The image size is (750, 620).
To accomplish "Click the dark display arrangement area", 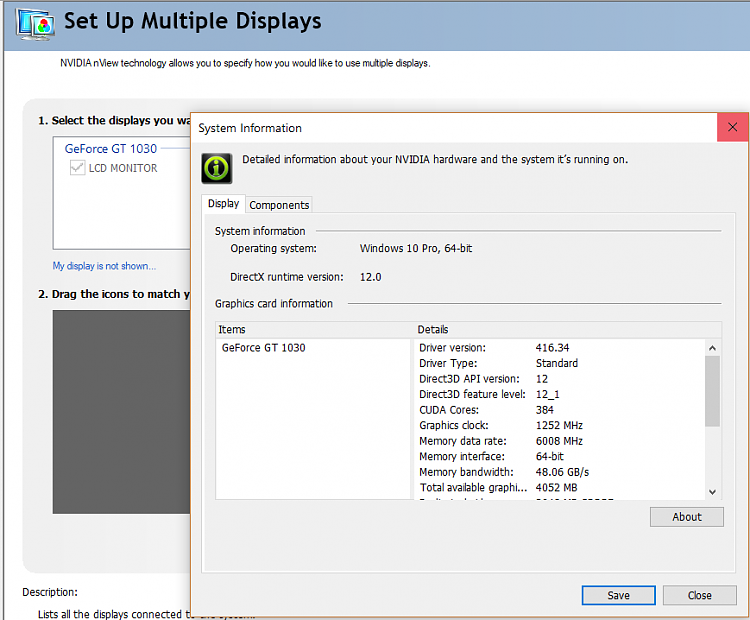I will [121, 412].
